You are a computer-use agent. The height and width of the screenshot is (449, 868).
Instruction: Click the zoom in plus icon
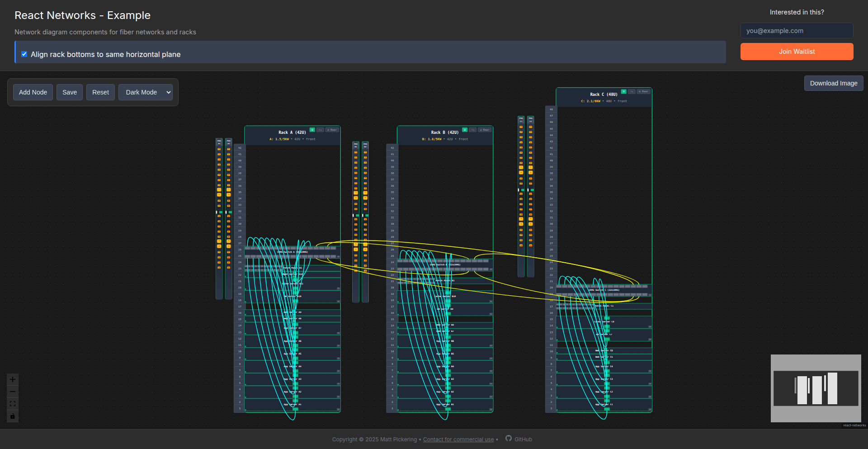pos(13,379)
